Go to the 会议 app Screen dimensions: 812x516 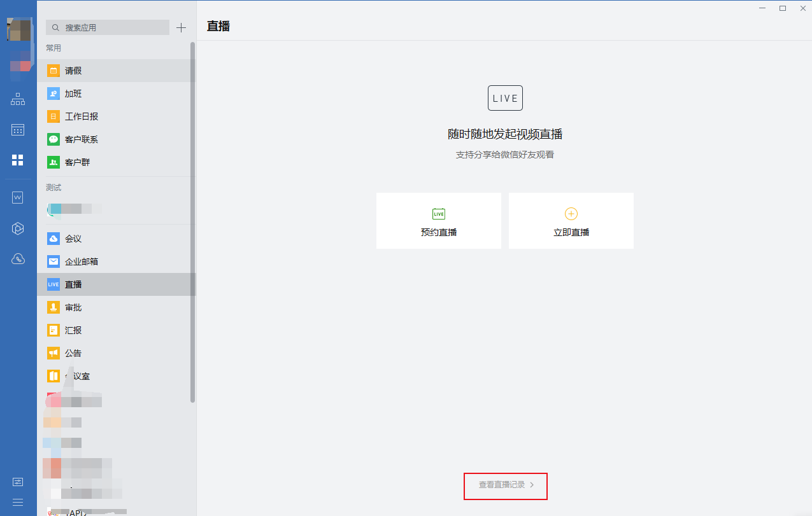[73, 239]
